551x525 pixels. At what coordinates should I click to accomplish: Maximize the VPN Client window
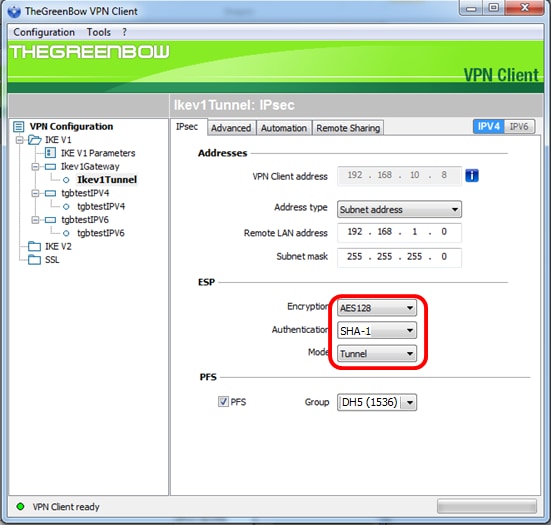(x=494, y=8)
